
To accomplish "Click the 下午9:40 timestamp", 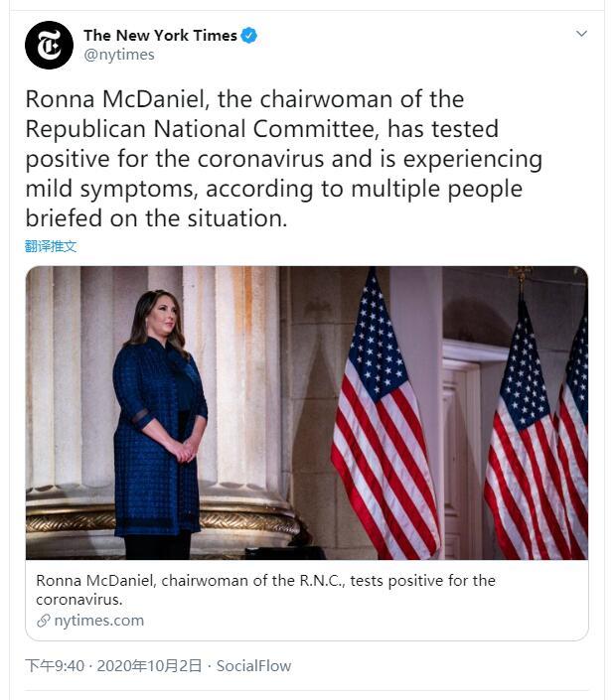I will point(55,665).
